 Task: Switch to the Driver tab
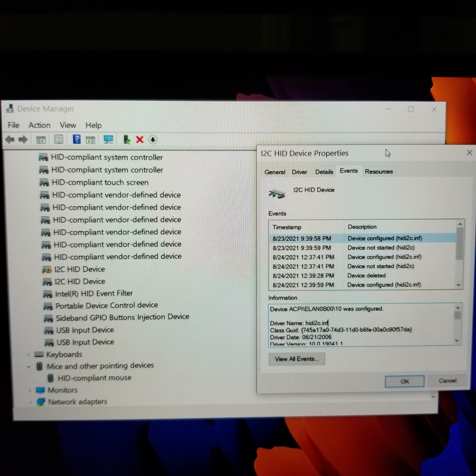[299, 172]
